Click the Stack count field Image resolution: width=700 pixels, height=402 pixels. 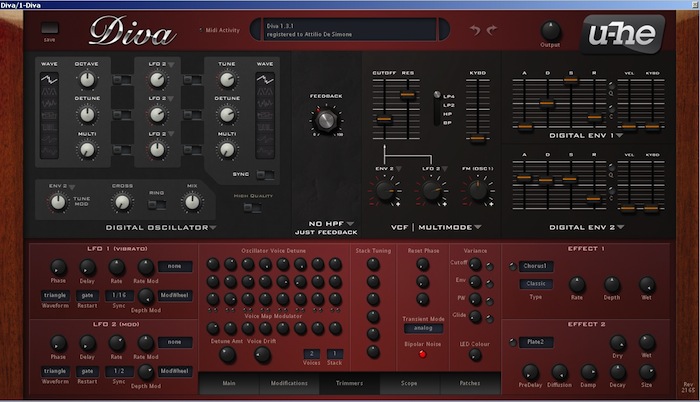pyautogui.click(x=335, y=354)
